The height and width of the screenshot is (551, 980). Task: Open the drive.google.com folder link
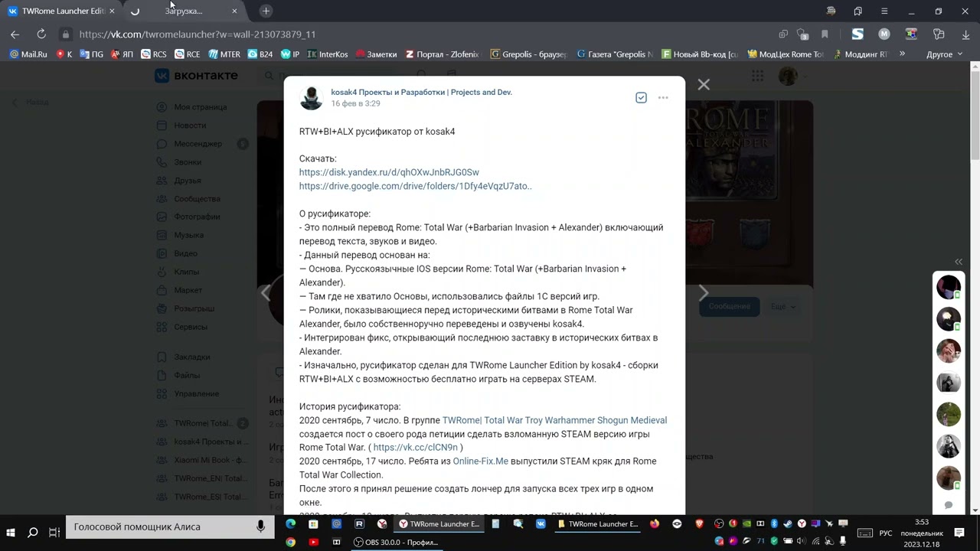coord(415,186)
